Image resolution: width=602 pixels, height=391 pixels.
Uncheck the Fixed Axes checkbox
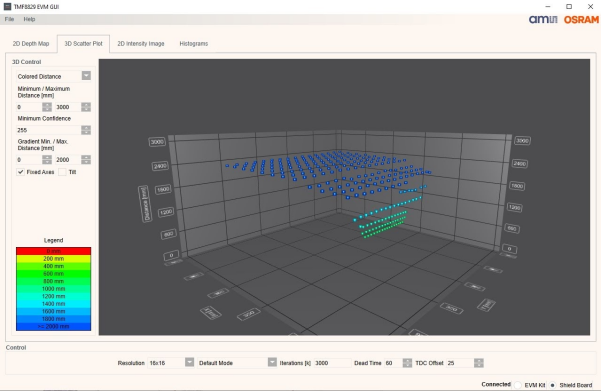[21, 172]
